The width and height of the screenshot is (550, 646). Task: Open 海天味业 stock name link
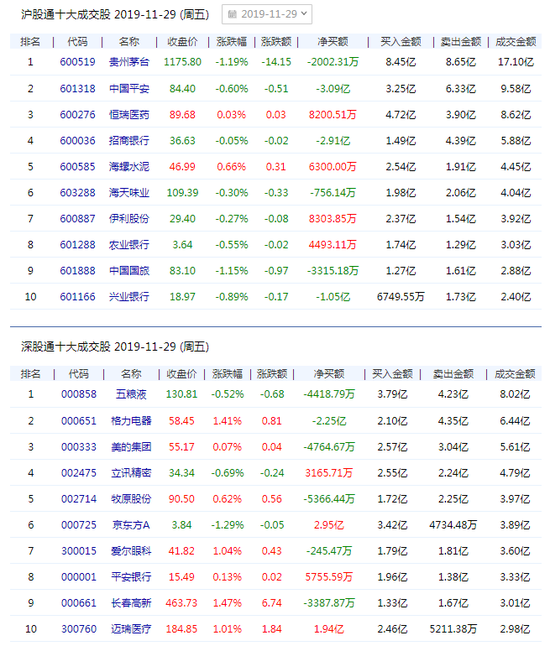(129, 192)
